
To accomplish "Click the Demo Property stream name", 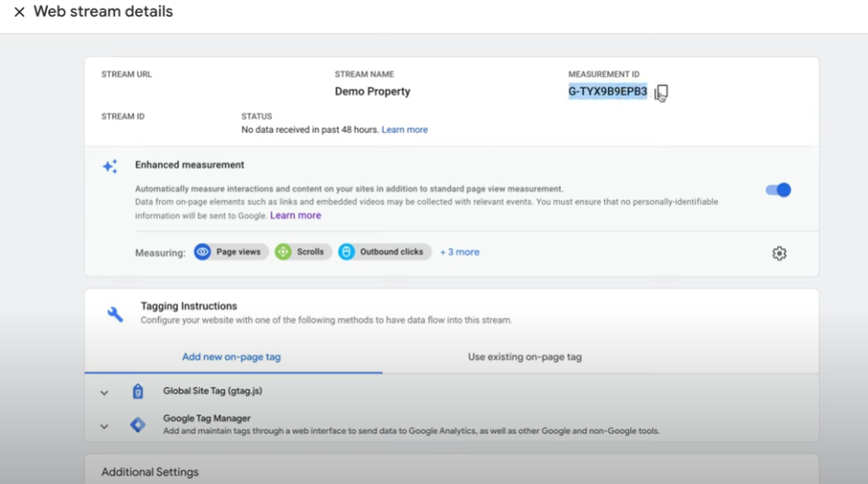I will pyautogui.click(x=373, y=91).
